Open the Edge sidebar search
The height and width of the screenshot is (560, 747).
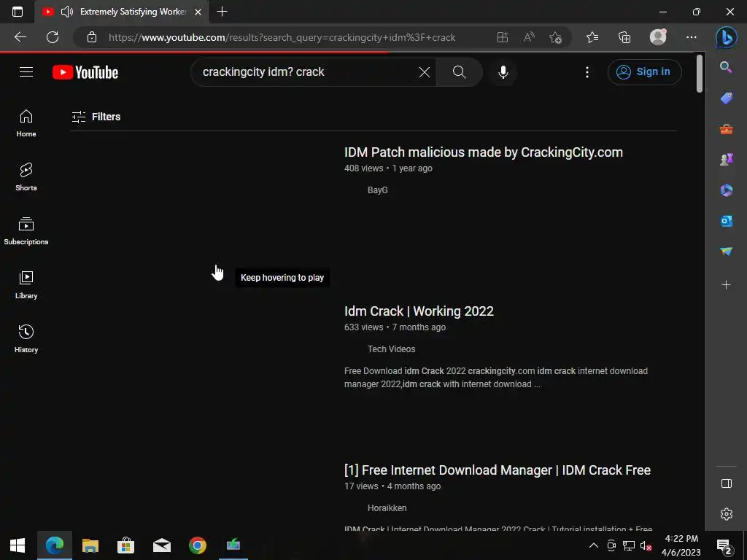pos(726,67)
